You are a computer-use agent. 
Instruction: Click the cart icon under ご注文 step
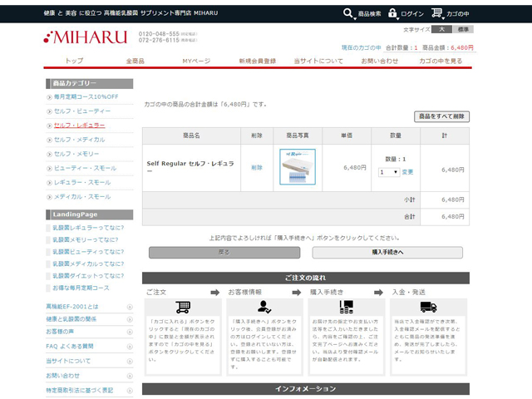pyautogui.click(x=183, y=307)
